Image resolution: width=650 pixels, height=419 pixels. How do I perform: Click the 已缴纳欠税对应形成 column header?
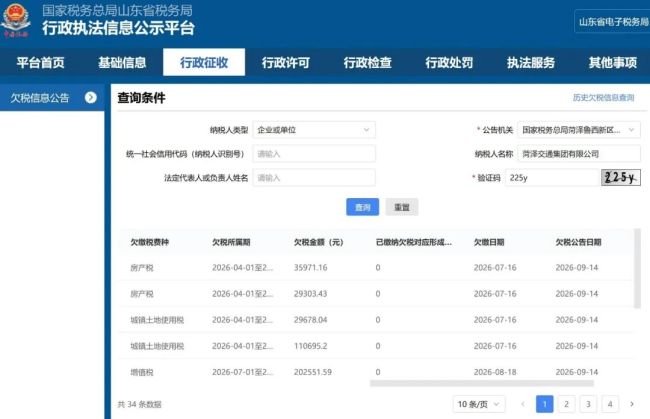[x=413, y=242]
